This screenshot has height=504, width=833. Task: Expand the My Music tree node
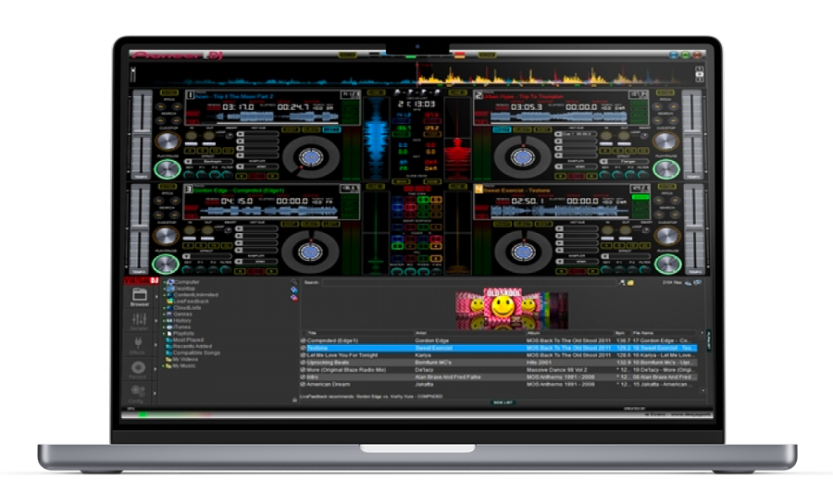(164, 366)
